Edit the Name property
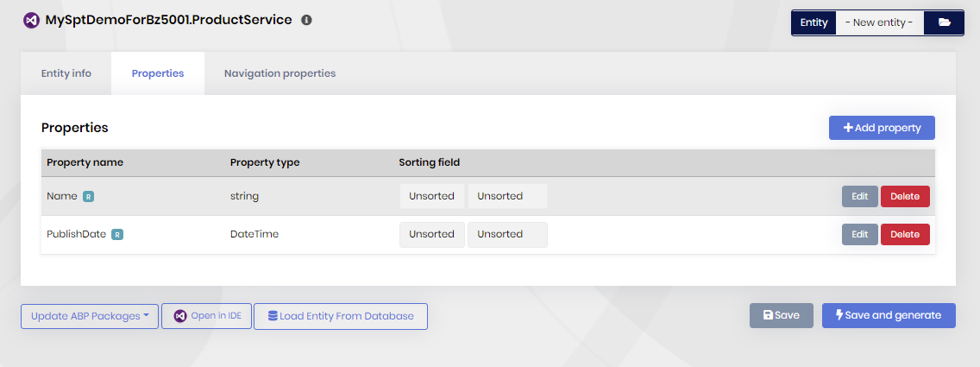Screen dimensions: 980x367 click(859, 196)
